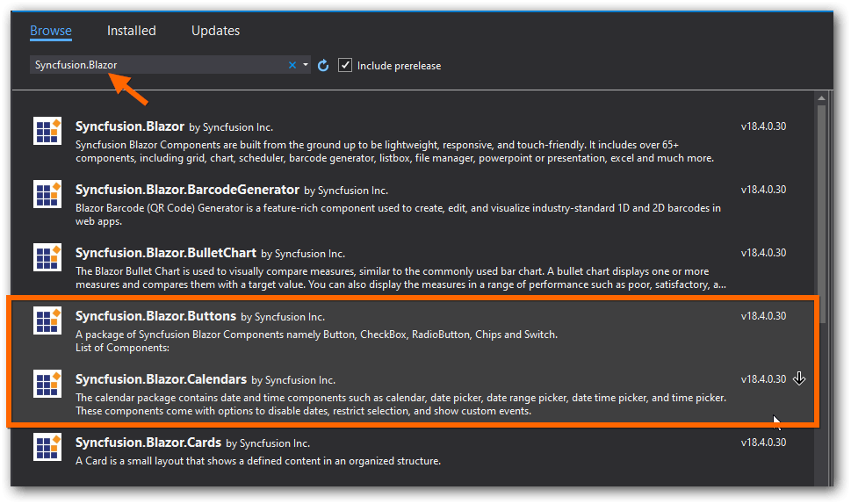851x504 pixels.
Task: Select the Syncfusion.Blazor.Calendars package title
Action: tap(161, 379)
